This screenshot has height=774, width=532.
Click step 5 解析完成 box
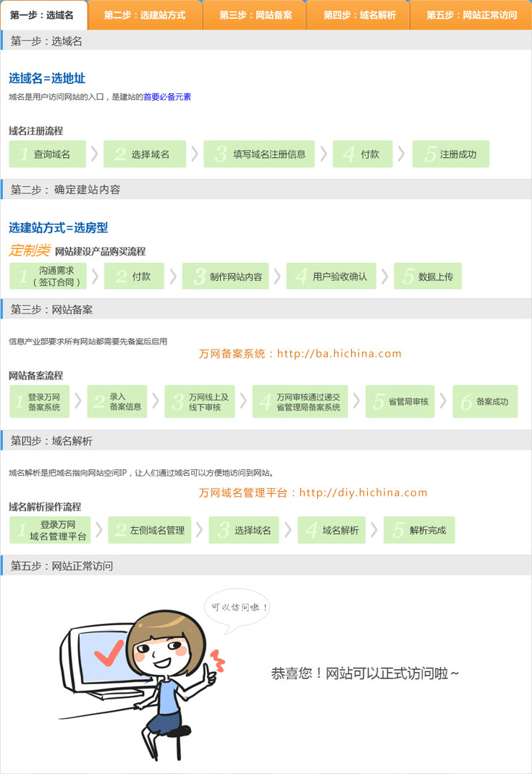pos(419,530)
